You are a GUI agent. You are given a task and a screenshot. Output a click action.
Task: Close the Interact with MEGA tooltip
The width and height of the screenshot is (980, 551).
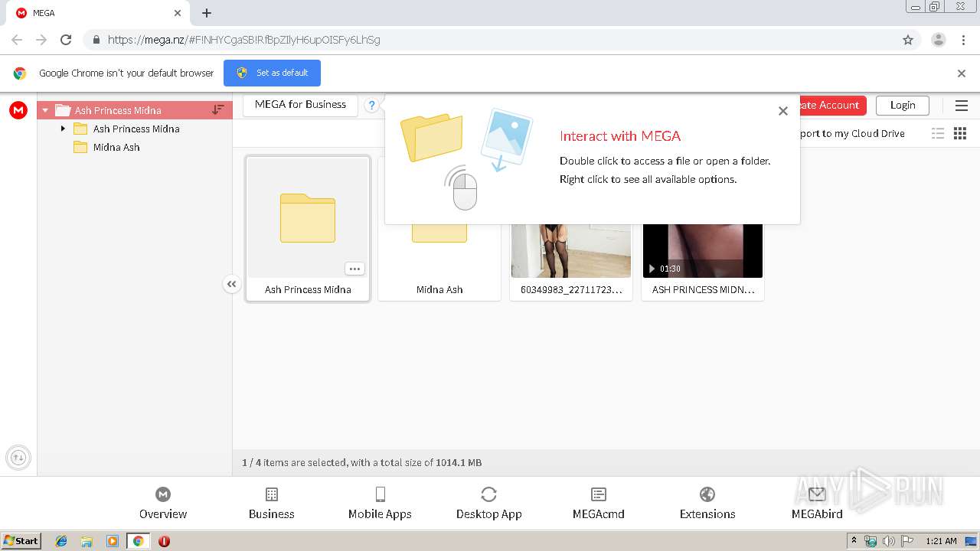pos(782,111)
